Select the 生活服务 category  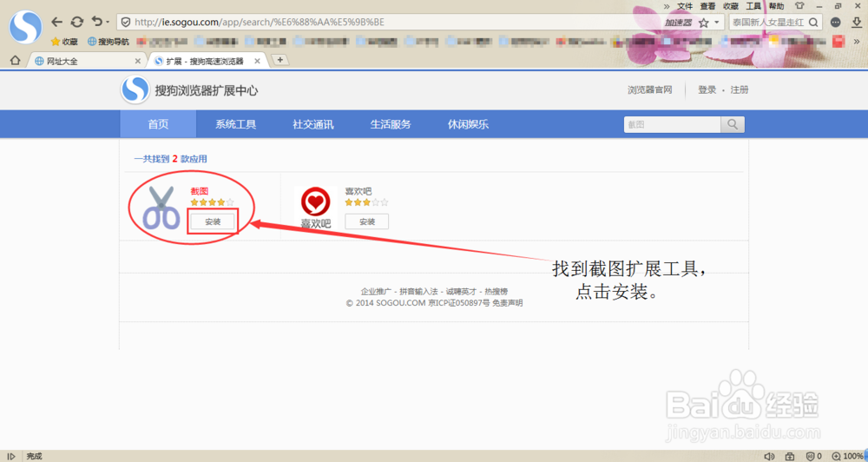coord(391,124)
